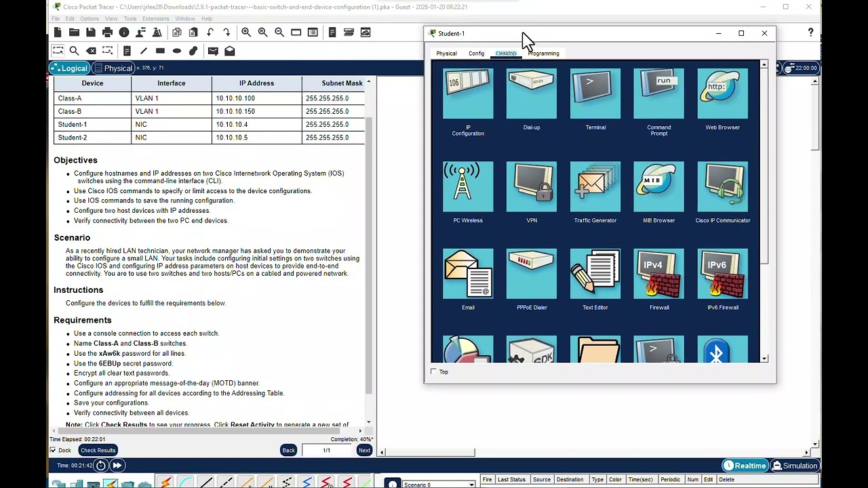Screen dimensions: 868x488
Task: Switch to Config tab in Student-1 window
Action: pyautogui.click(x=477, y=54)
